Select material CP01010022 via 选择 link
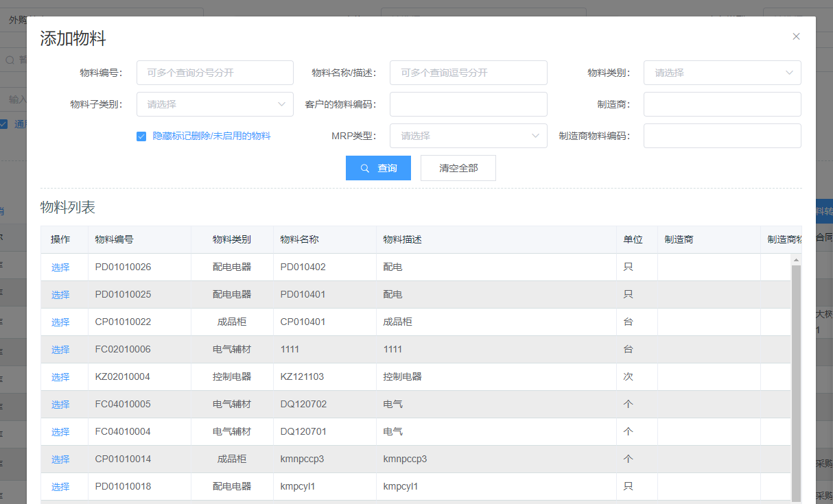The image size is (833, 504). (x=60, y=322)
